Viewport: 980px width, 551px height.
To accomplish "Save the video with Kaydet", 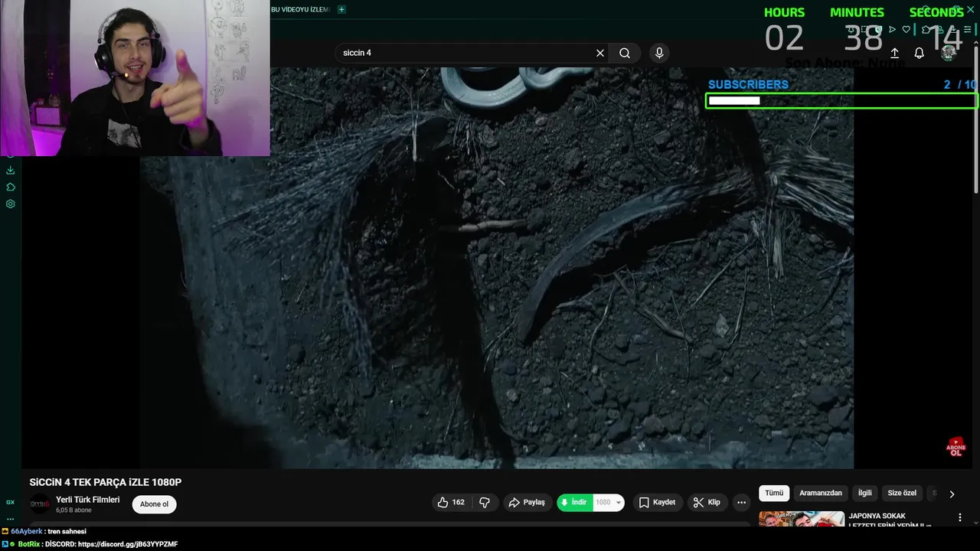I will [657, 502].
